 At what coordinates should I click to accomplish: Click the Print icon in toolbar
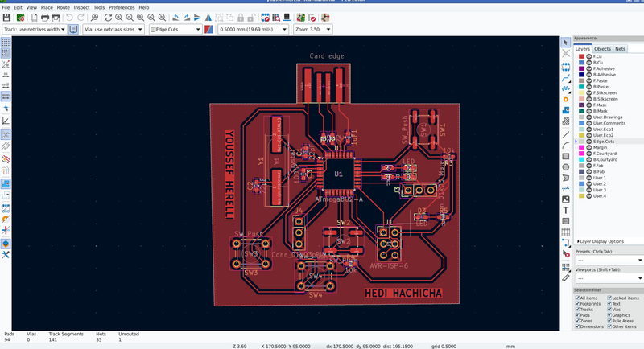(45, 17)
